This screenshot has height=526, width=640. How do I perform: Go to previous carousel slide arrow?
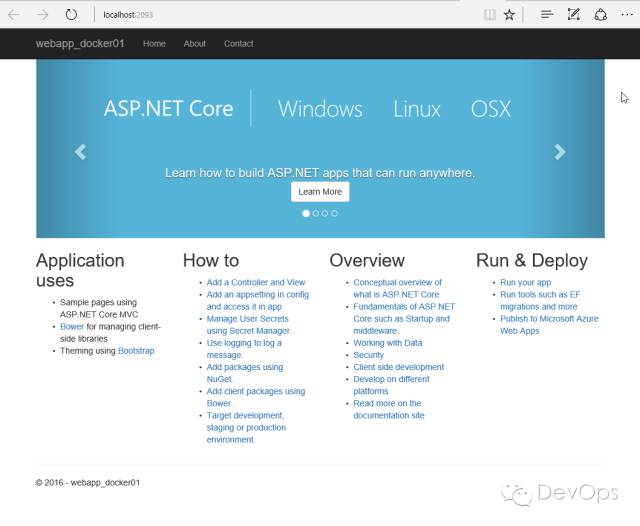[80, 152]
